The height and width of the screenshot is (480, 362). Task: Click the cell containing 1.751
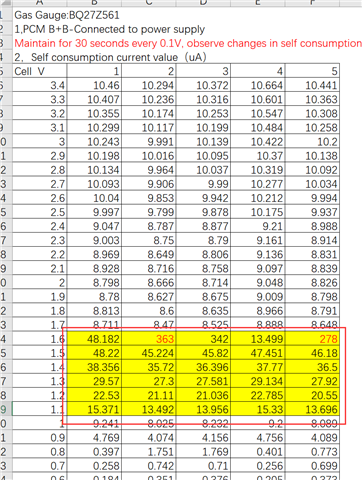[149, 451]
